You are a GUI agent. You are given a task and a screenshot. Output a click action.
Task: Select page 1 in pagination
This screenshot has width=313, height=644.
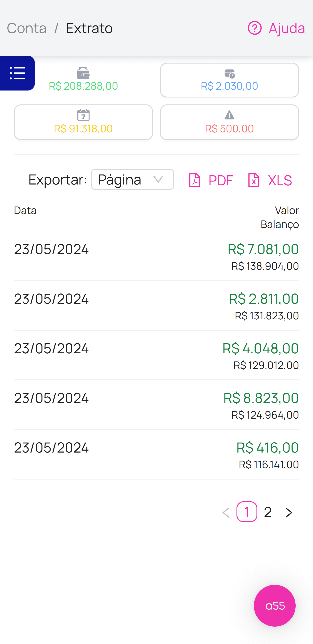point(247,512)
